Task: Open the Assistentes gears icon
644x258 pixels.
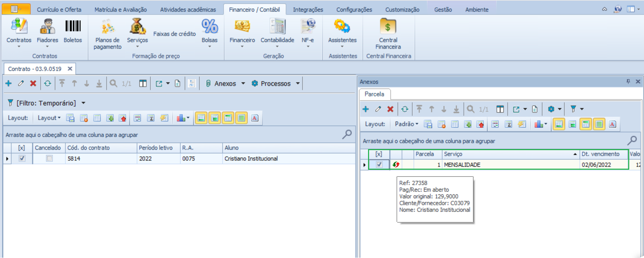Action: (342, 27)
